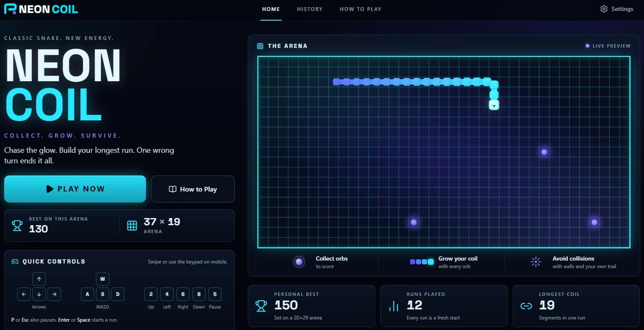
Task: Click the trophy icon in the Personal Best card
Action: tap(261, 306)
